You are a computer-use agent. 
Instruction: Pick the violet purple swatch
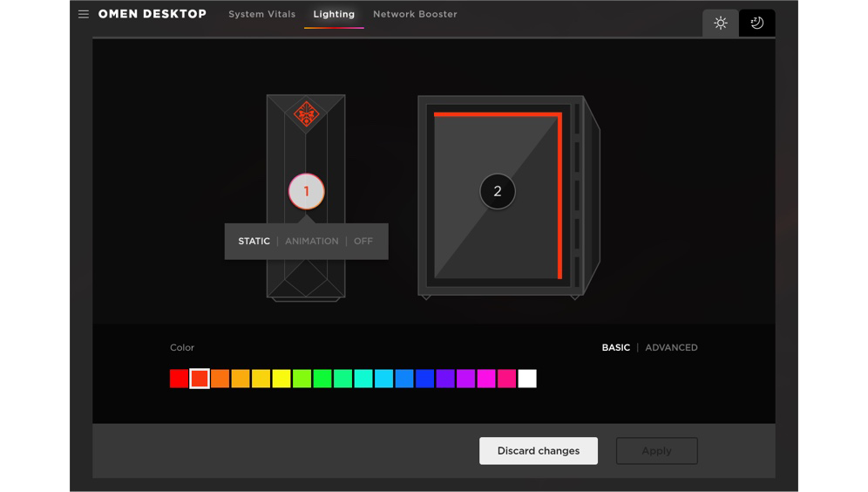click(445, 379)
